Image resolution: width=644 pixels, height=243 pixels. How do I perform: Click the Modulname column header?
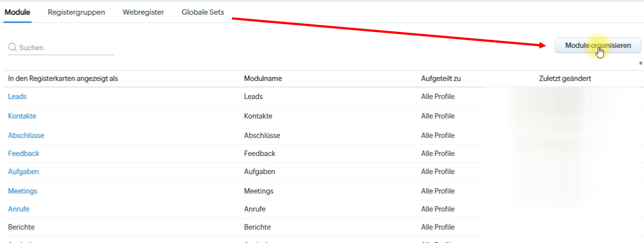(263, 79)
